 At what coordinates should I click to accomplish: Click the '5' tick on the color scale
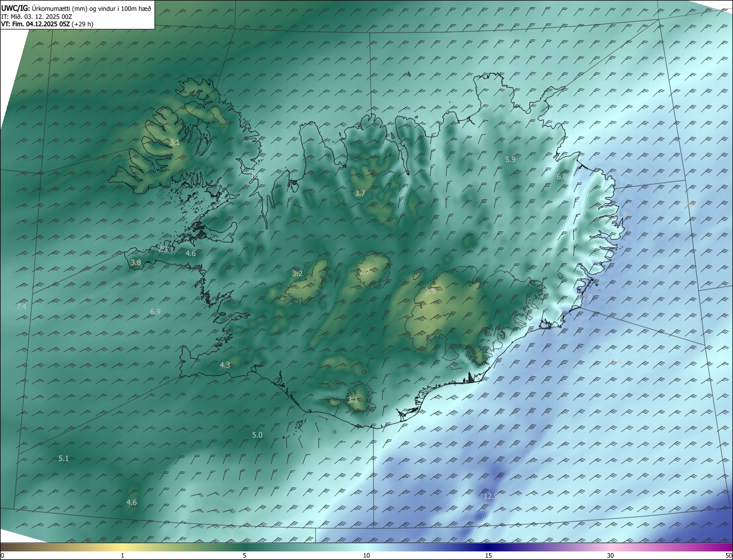(x=245, y=555)
